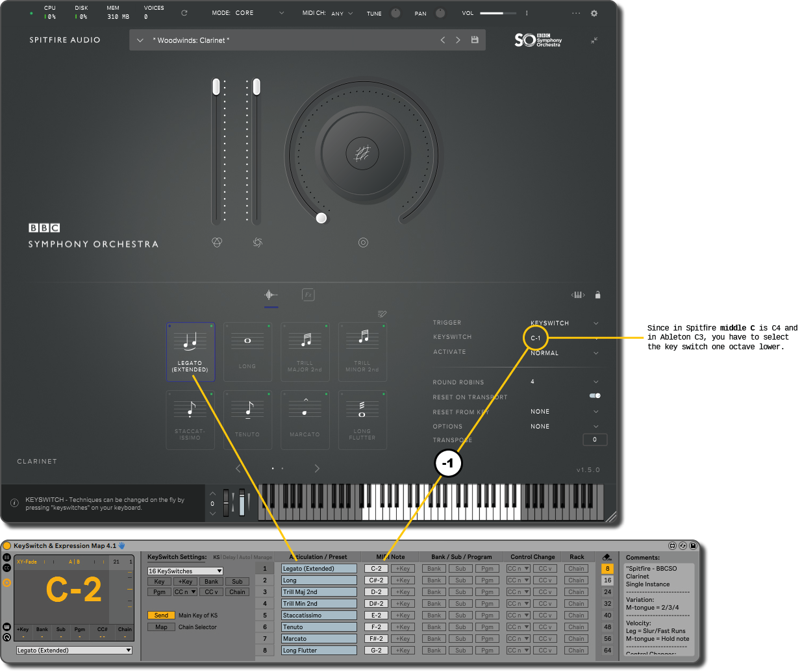Image resolution: width=802 pixels, height=672 pixels.
Task: Click the Transpose value field showing 0
Action: point(595,440)
